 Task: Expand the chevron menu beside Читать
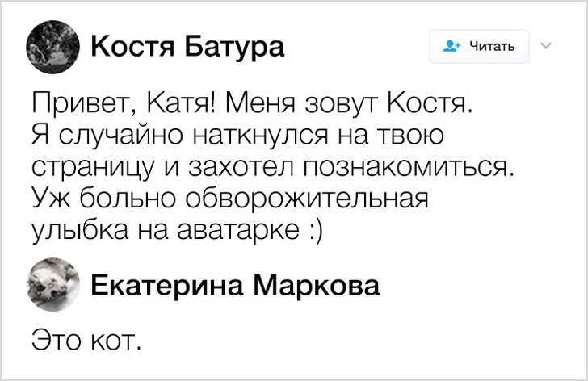point(546,46)
